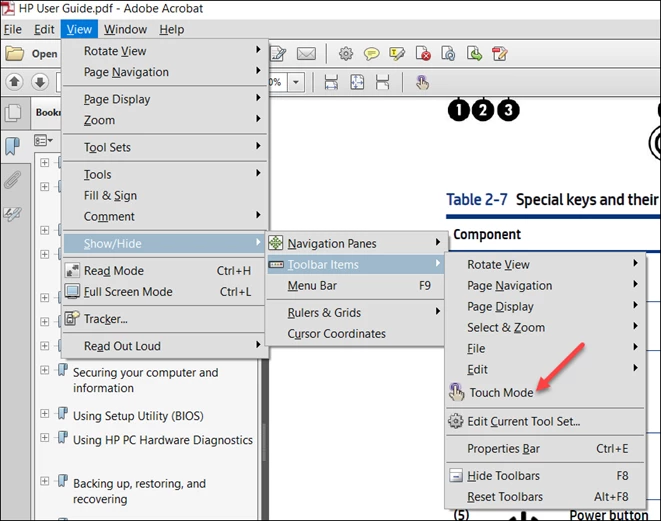Open the Edit menu in menu bar

click(x=44, y=30)
